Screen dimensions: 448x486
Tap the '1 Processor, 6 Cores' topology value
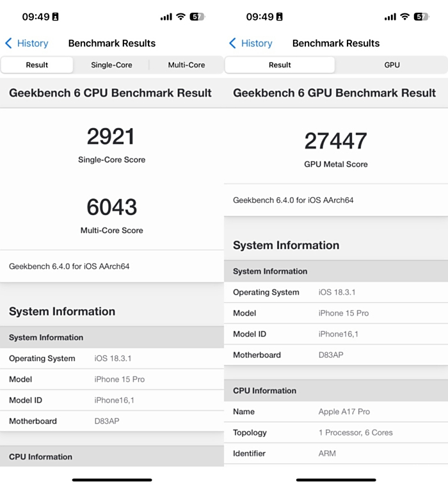pyautogui.click(x=356, y=433)
